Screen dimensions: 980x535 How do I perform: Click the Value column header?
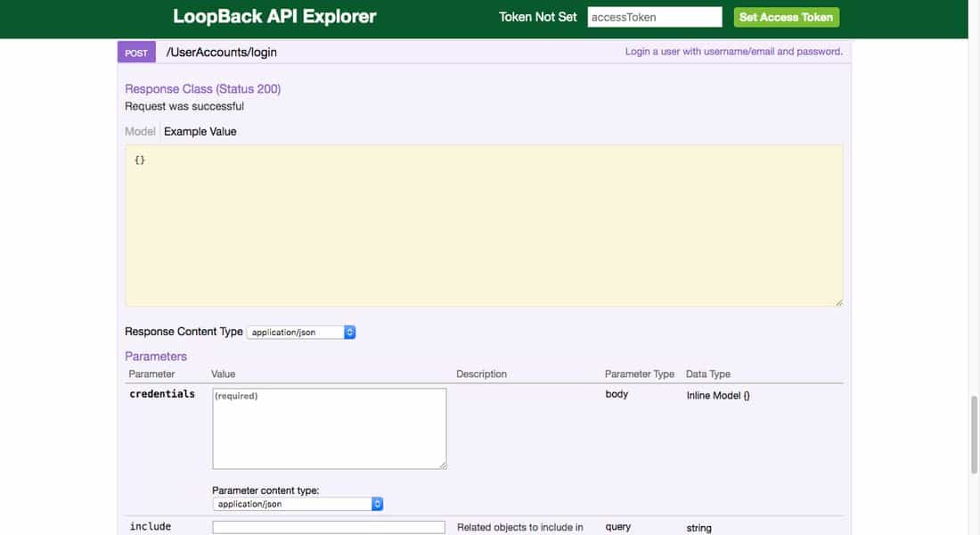(223, 374)
